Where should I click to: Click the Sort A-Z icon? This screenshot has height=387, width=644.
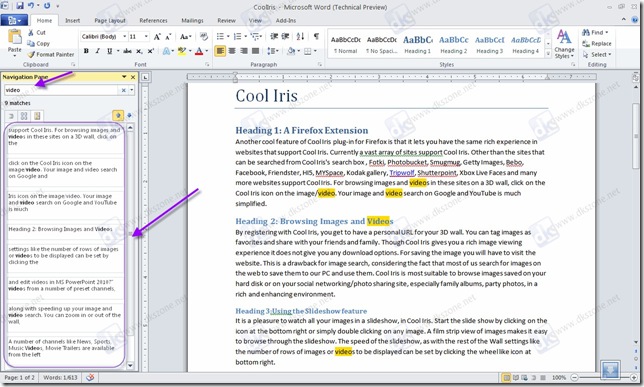(x=300, y=37)
